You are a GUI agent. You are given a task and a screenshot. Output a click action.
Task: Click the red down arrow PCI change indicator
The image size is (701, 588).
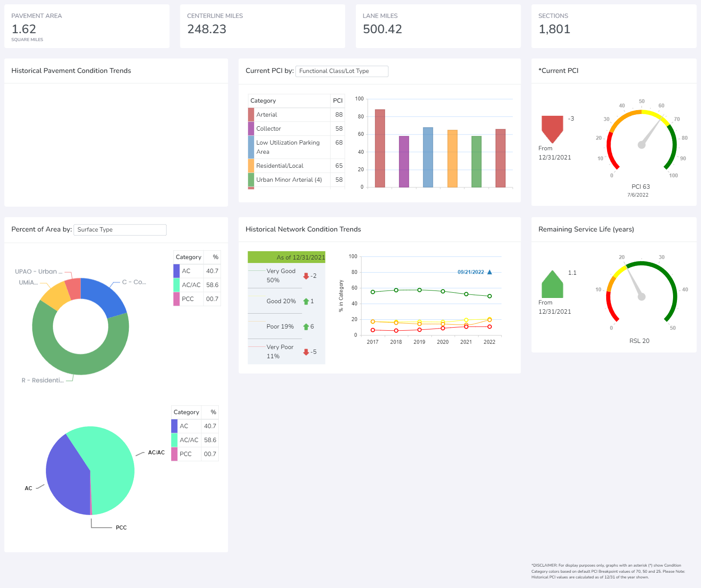[x=552, y=128]
